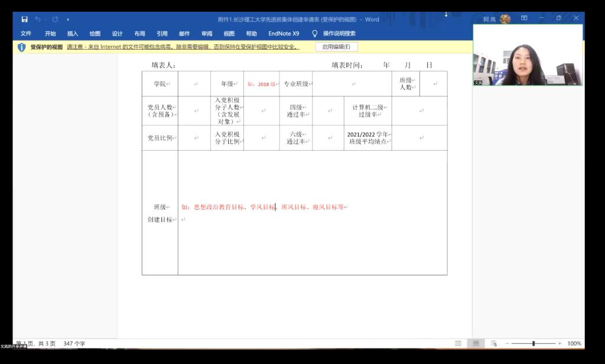Click the Save icon in quick access toolbar

(24, 19)
